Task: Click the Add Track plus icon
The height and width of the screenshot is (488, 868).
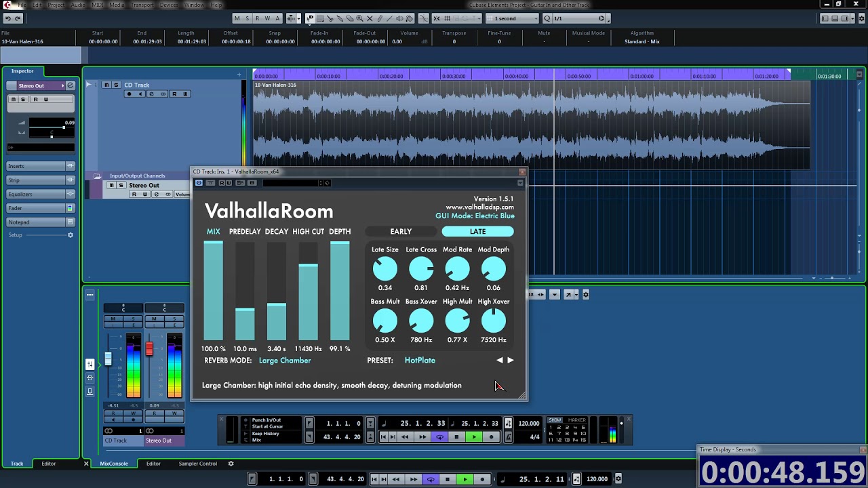Action: pos(239,75)
